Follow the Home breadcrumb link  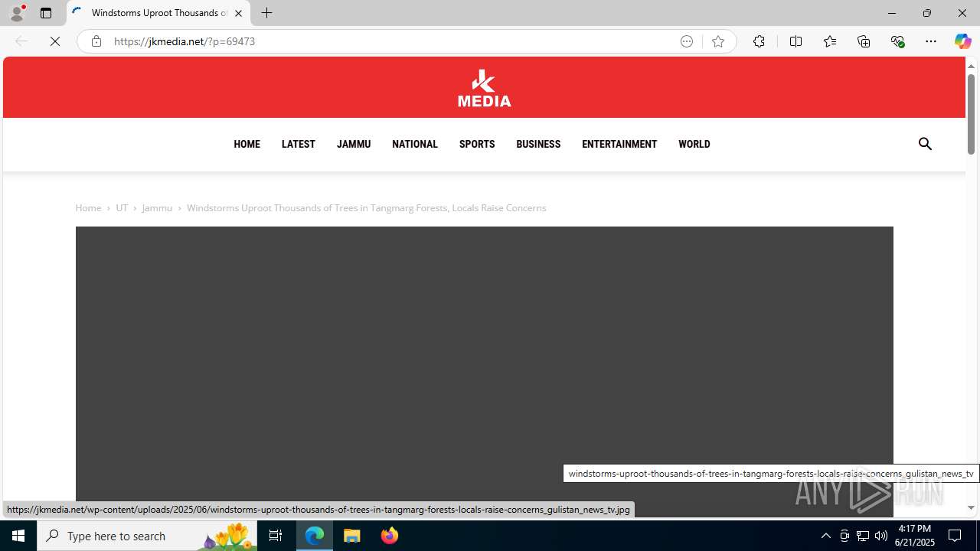88,207
